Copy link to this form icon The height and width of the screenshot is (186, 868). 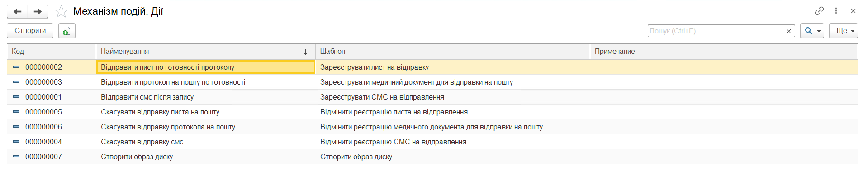(x=819, y=11)
